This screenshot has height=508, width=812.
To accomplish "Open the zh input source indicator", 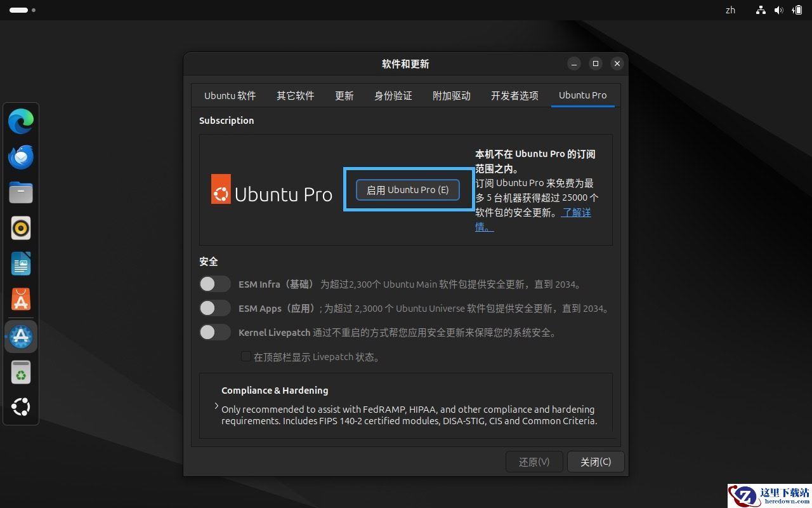I will (730, 10).
